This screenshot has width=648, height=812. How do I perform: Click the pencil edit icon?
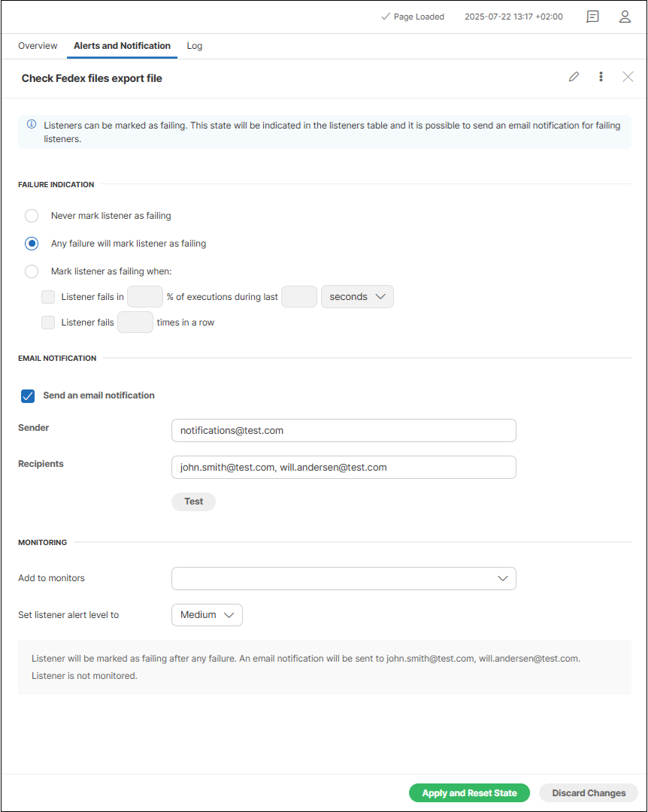[574, 77]
